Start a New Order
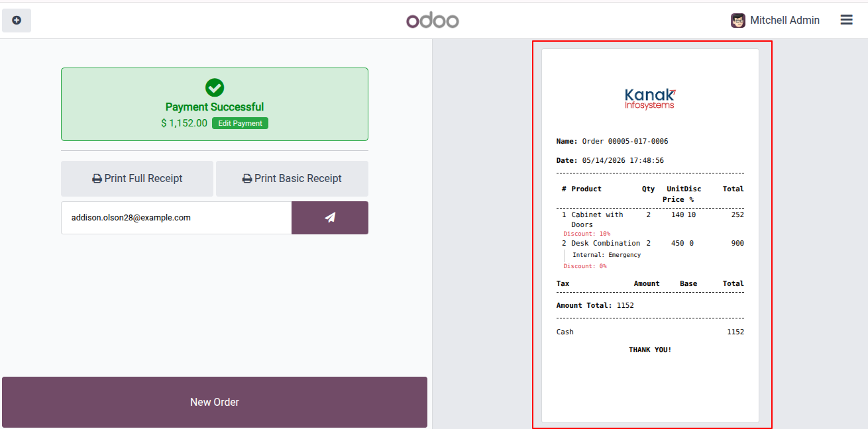This screenshot has height=429, width=868. tap(215, 403)
